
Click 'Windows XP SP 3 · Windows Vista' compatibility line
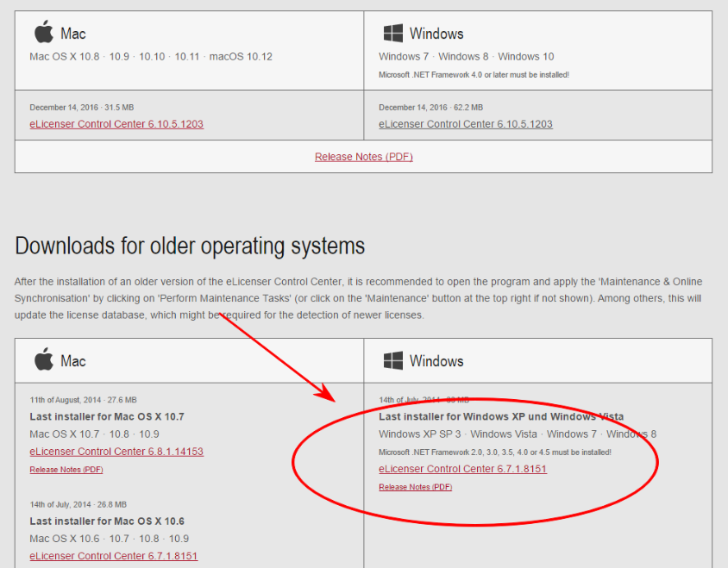click(518, 434)
